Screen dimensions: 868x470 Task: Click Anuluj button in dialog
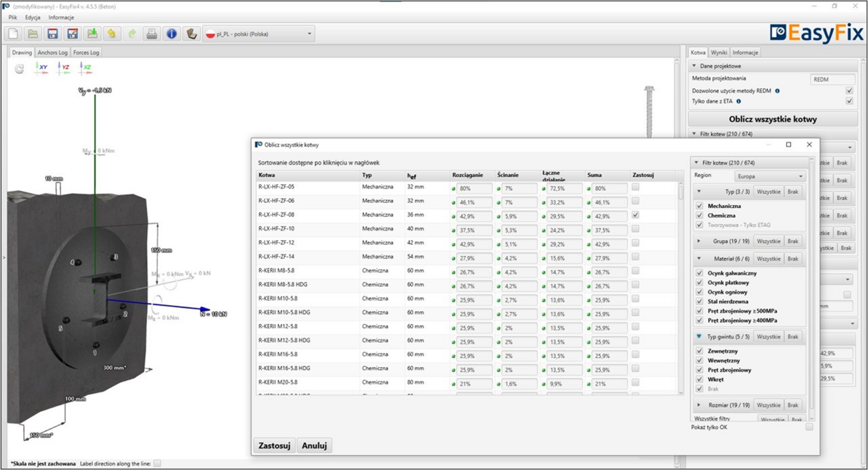tap(314, 445)
